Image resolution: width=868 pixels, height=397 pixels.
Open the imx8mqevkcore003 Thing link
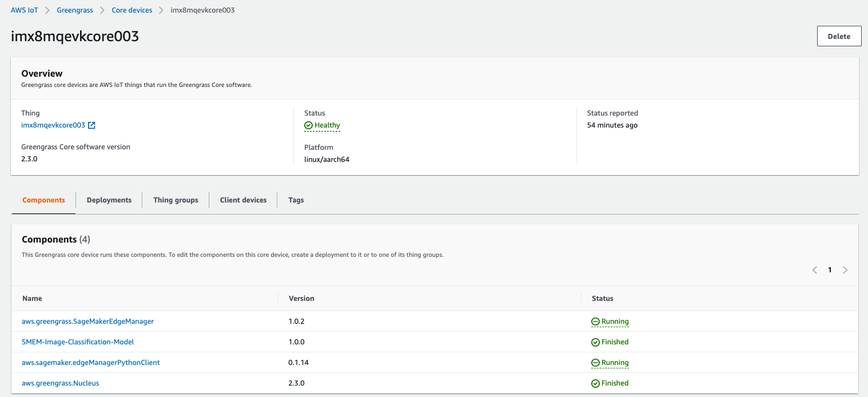click(53, 125)
